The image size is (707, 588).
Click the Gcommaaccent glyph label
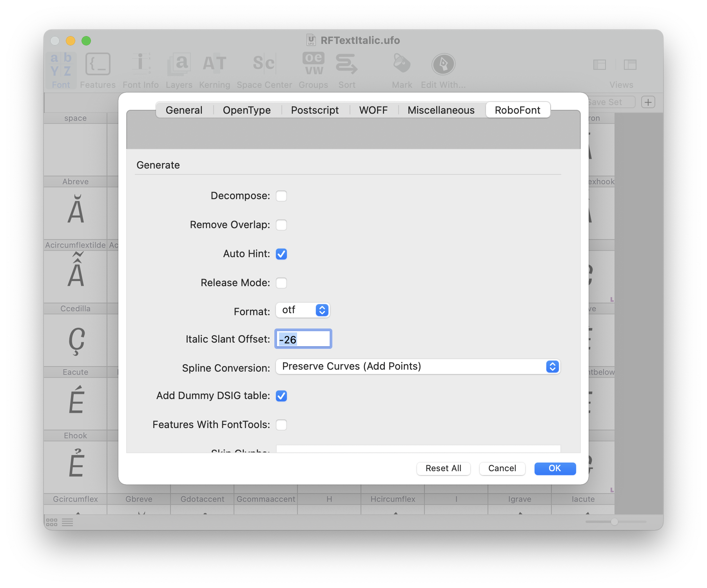(266, 499)
